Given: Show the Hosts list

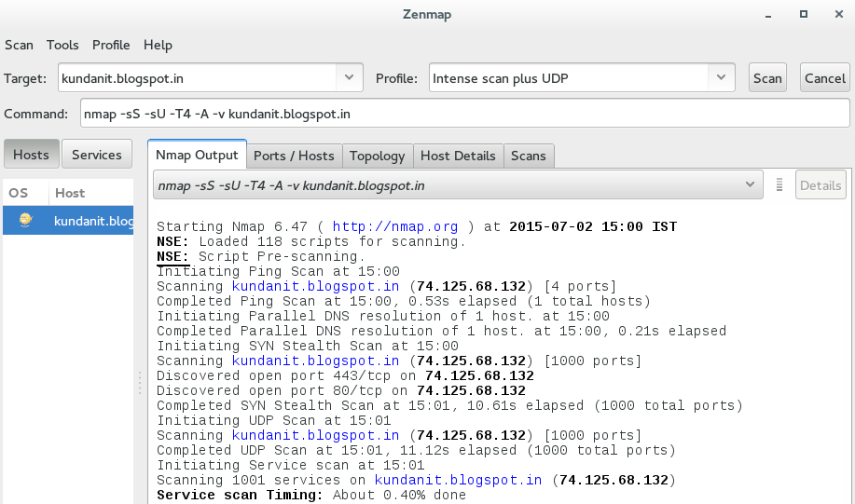Looking at the screenshot, I should click(x=31, y=155).
